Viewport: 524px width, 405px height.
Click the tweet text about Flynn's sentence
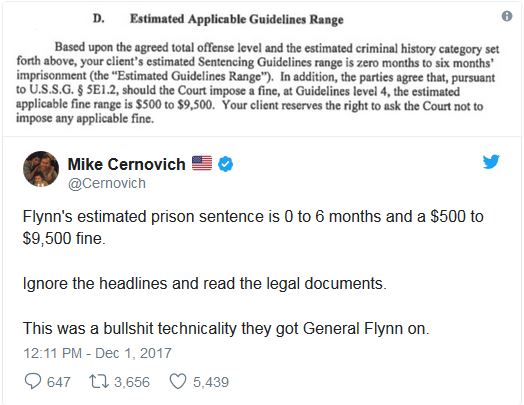click(253, 227)
